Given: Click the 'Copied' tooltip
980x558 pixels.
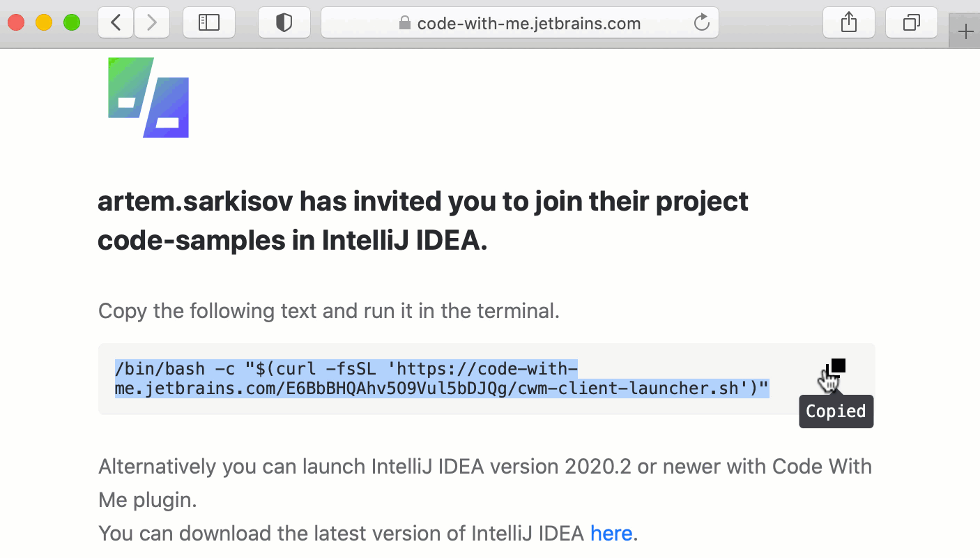Looking at the screenshot, I should [836, 412].
